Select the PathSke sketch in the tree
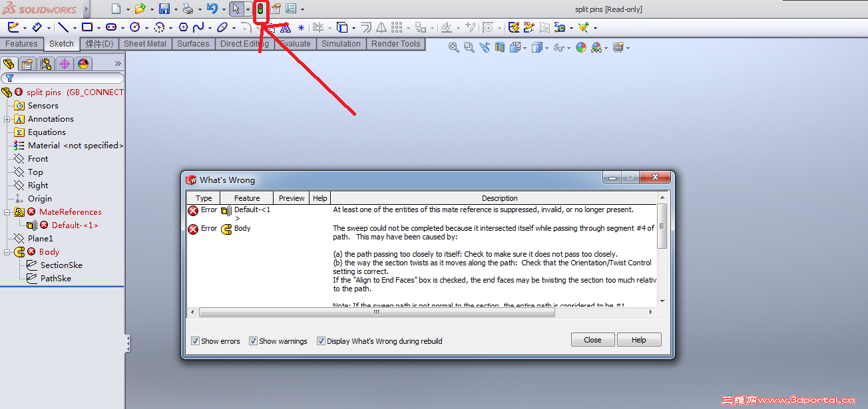868x409 pixels. click(x=56, y=279)
